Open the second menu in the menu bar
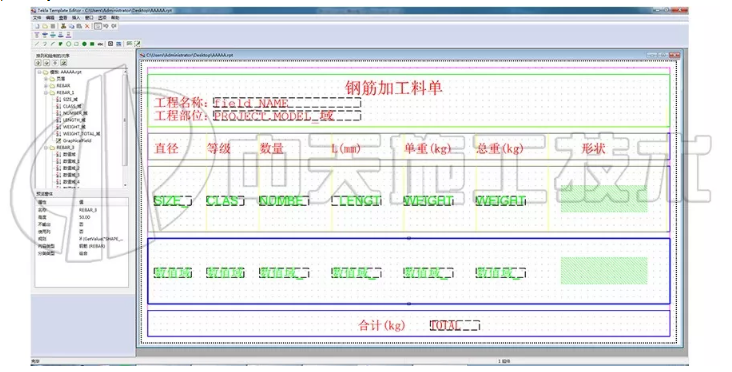 [x=50, y=18]
